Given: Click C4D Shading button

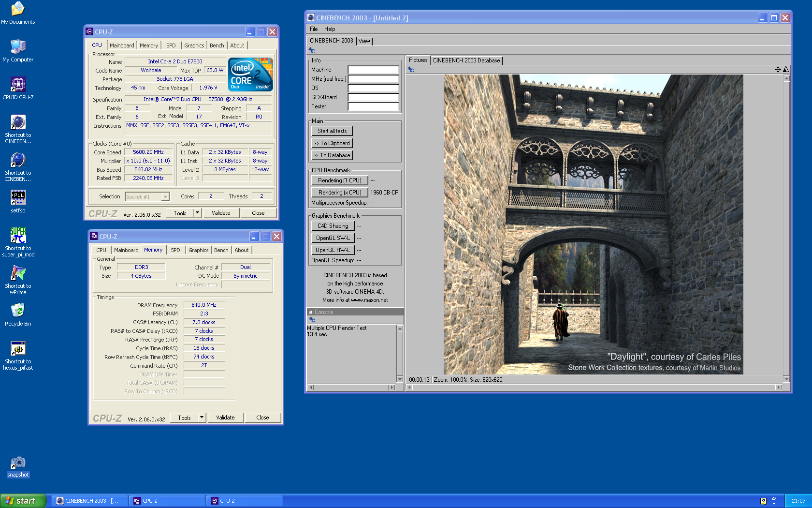Looking at the screenshot, I should click(333, 226).
